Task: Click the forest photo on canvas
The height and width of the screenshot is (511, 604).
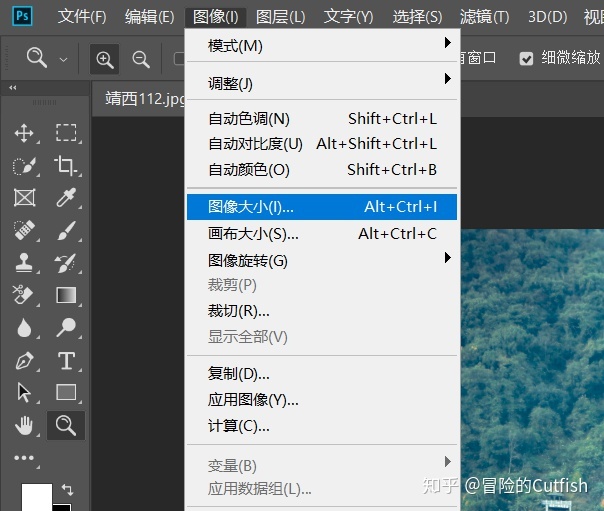Action: [532, 370]
